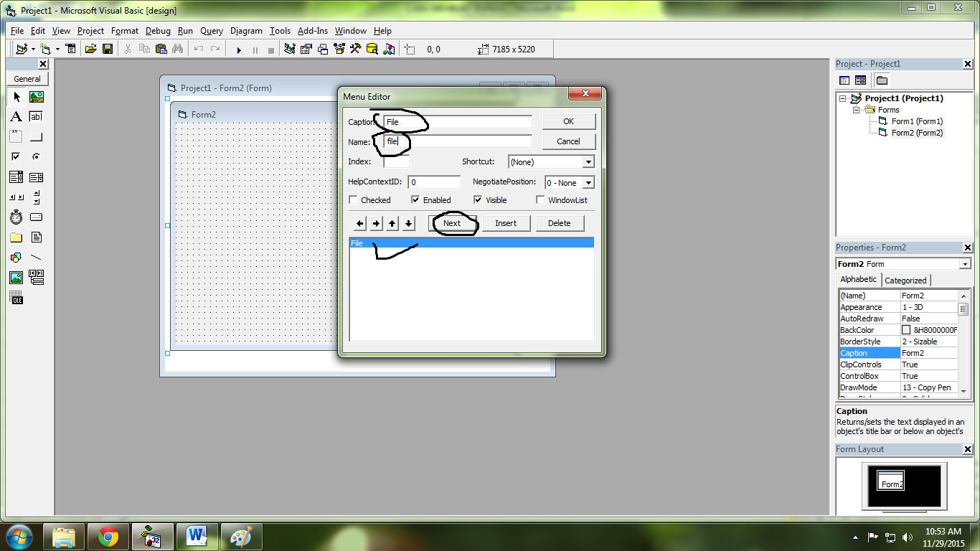The height and width of the screenshot is (551, 980).
Task: Select the TextBox tool in the toolbox
Action: click(36, 116)
